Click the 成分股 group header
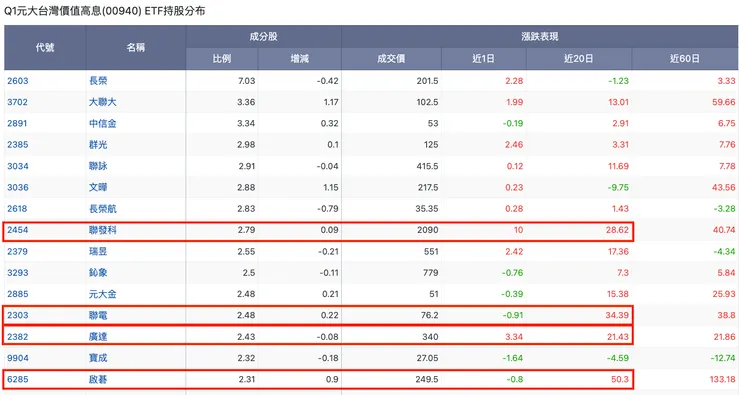The width and height of the screenshot is (740, 395). [263, 36]
